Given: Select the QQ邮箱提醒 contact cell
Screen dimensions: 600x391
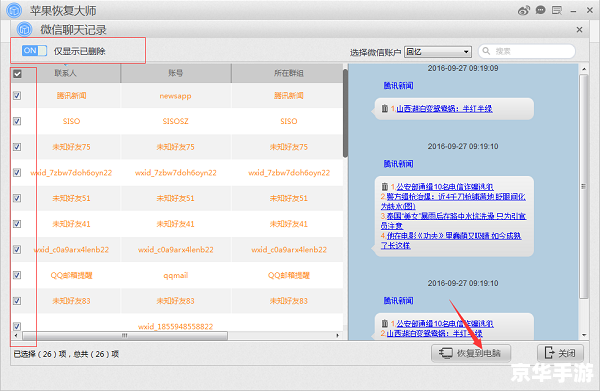Looking at the screenshot, I should tap(72, 275).
